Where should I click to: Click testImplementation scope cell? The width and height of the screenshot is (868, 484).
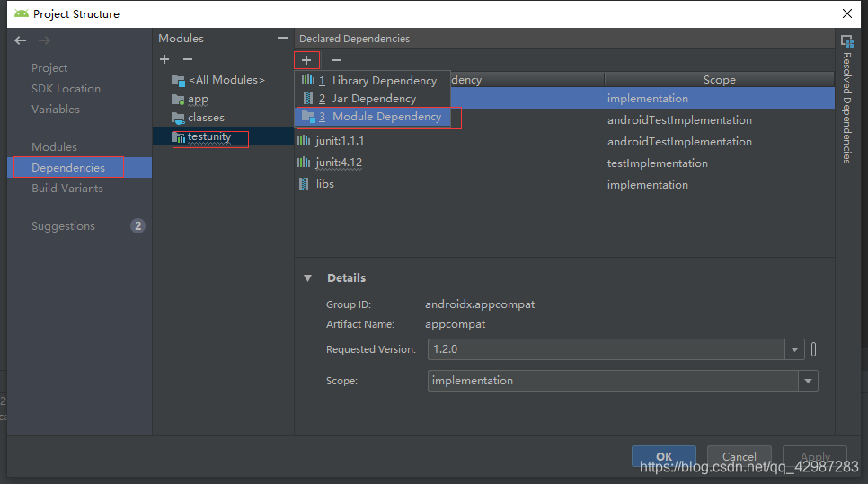click(657, 163)
